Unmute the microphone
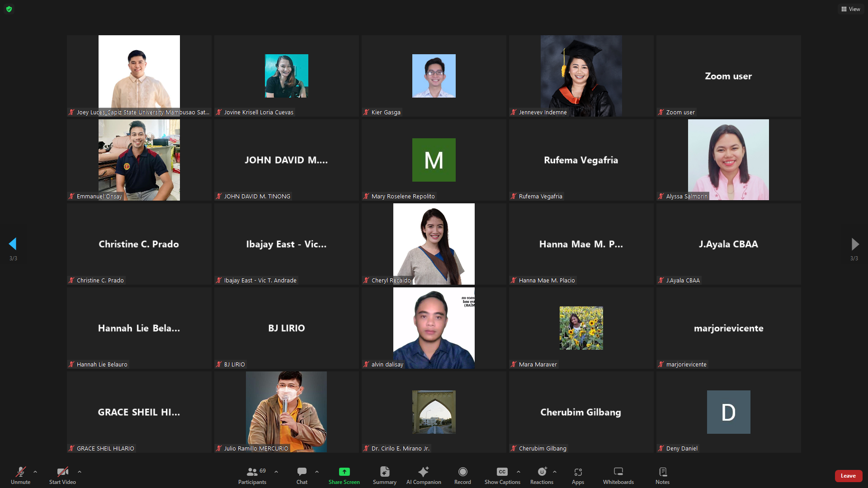Viewport: 868px width, 488px height. [x=20, y=475]
